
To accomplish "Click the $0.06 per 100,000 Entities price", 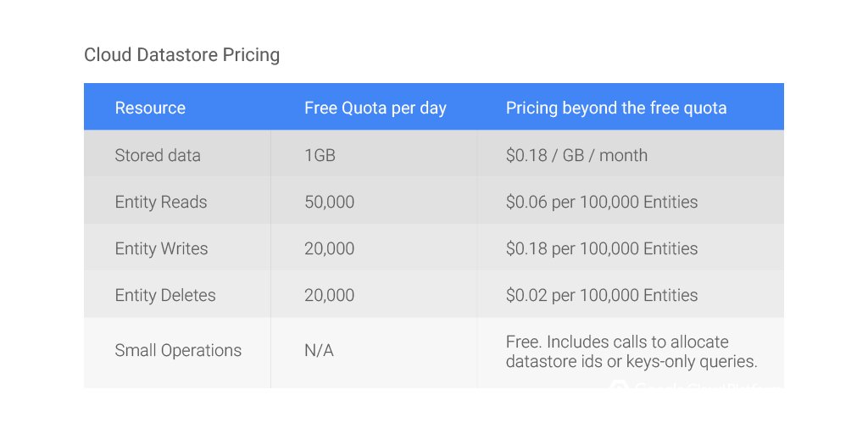I will 601,202.
